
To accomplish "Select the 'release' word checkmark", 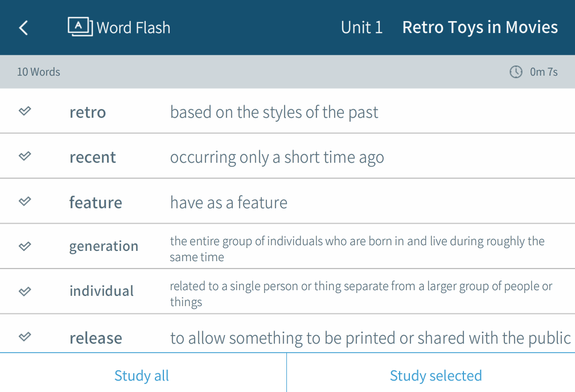I will point(25,337).
